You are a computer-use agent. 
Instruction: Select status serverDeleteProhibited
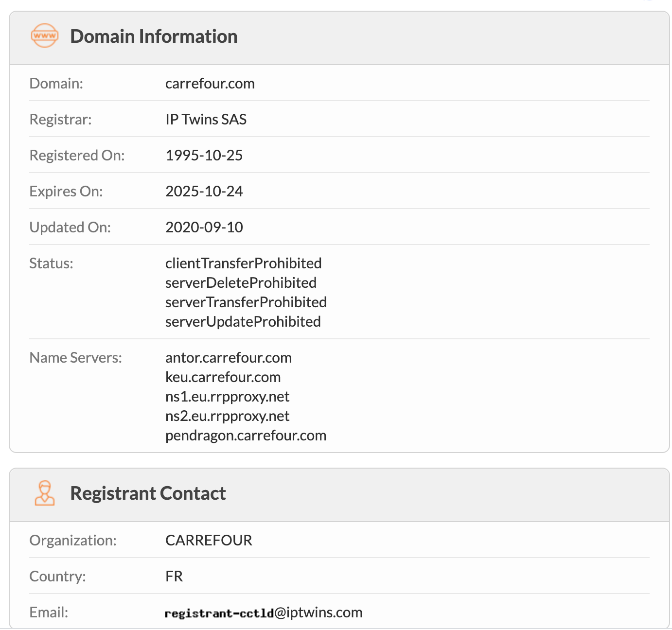click(241, 283)
